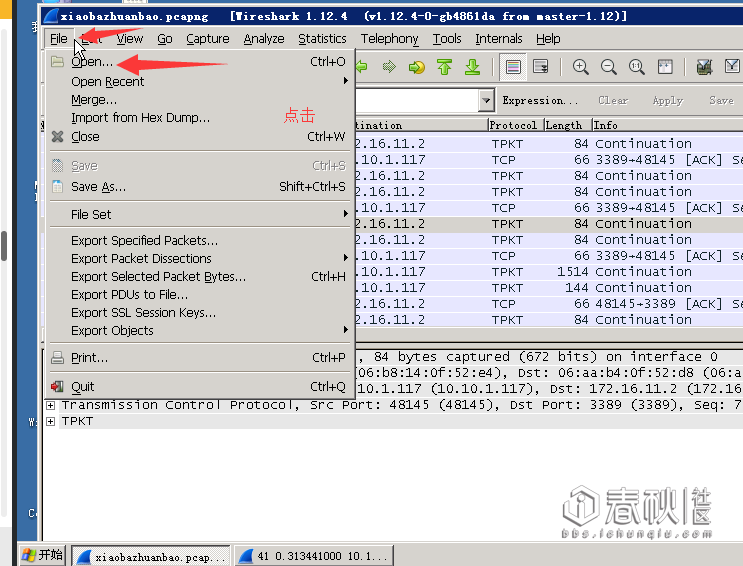Open the Analyze menu
Screen dimensions: 743x566
tap(264, 39)
